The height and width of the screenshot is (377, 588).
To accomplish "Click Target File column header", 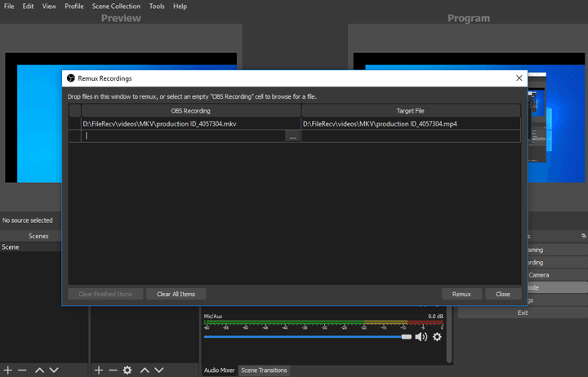I will click(411, 111).
